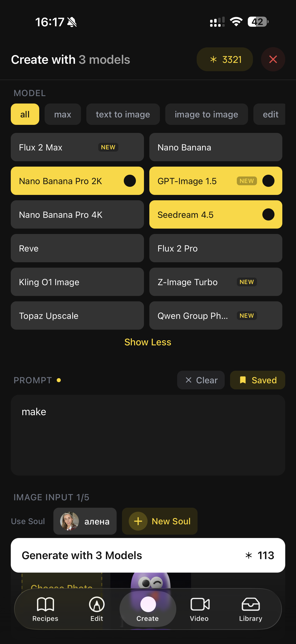Deselect the Seedream 4.5 model
Image resolution: width=296 pixels, height=644 pixels.
click(216, 214)
